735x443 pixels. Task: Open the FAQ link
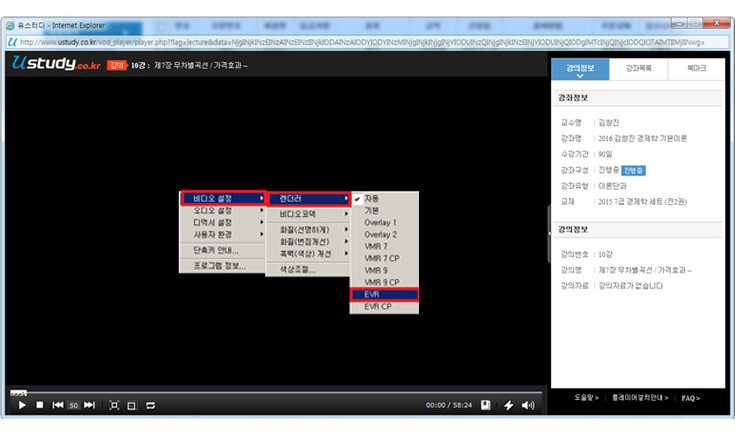690,398
